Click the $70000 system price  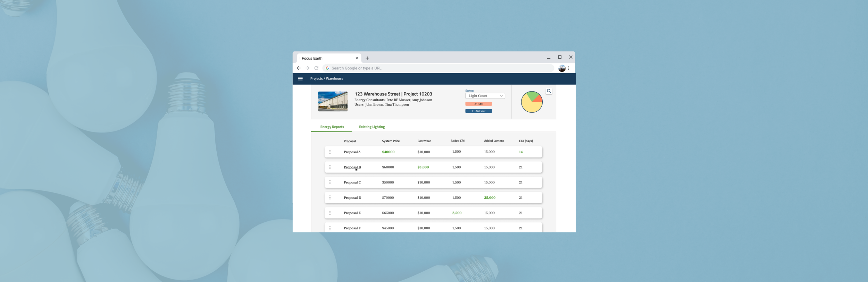(x=388, y=198)
